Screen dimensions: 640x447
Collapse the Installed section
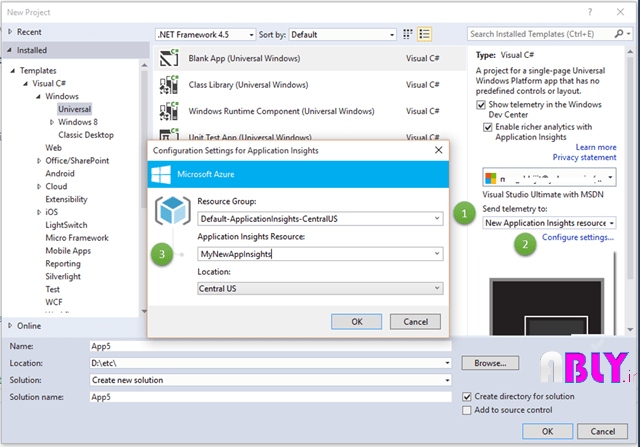pos(10,50)
